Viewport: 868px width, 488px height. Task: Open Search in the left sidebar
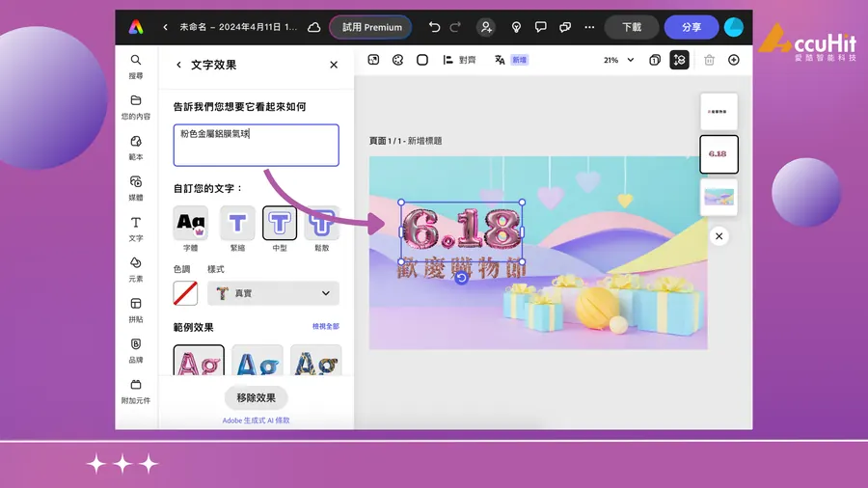click(x=136, y=67)
